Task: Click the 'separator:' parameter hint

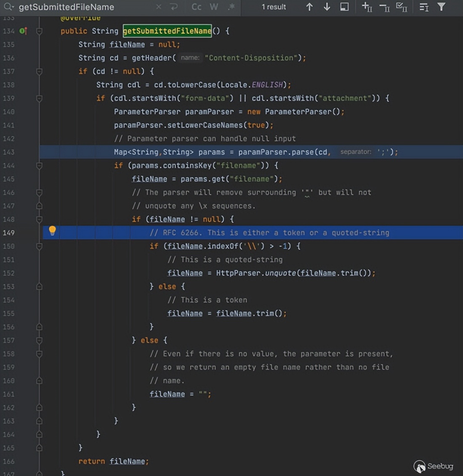Action: tap(356, 152)
